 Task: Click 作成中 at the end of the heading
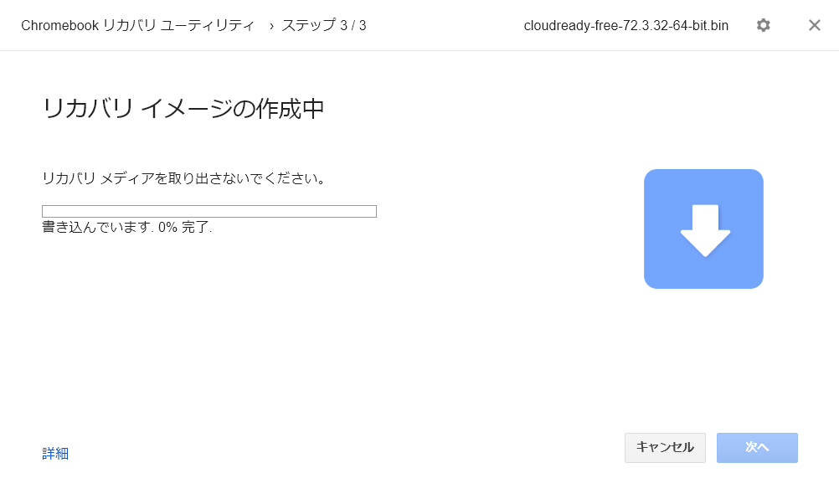coord(291,109)
